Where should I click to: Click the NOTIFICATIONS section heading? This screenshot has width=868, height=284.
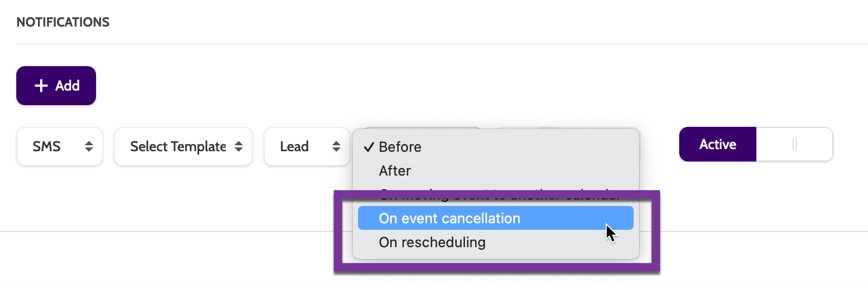(63, 22)
